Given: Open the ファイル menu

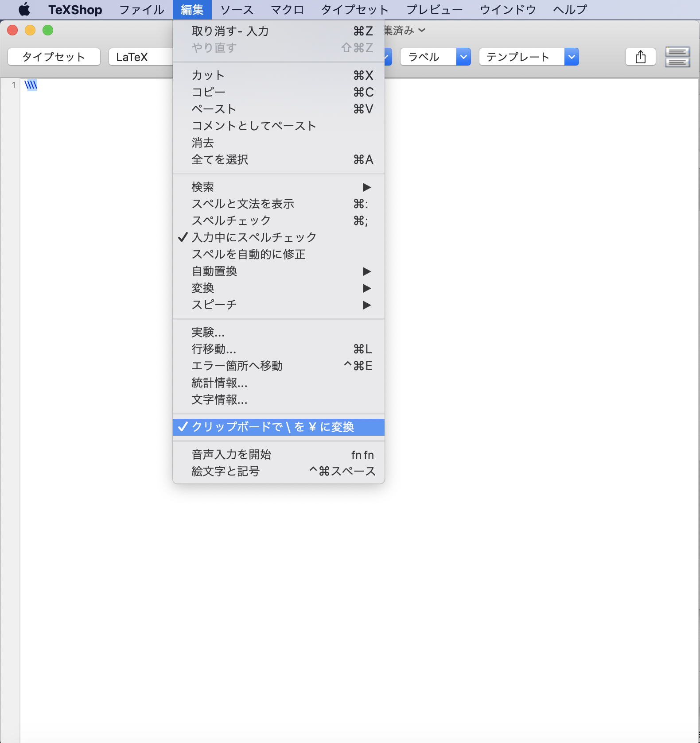Looking at the screenshot, I should 142,10.
